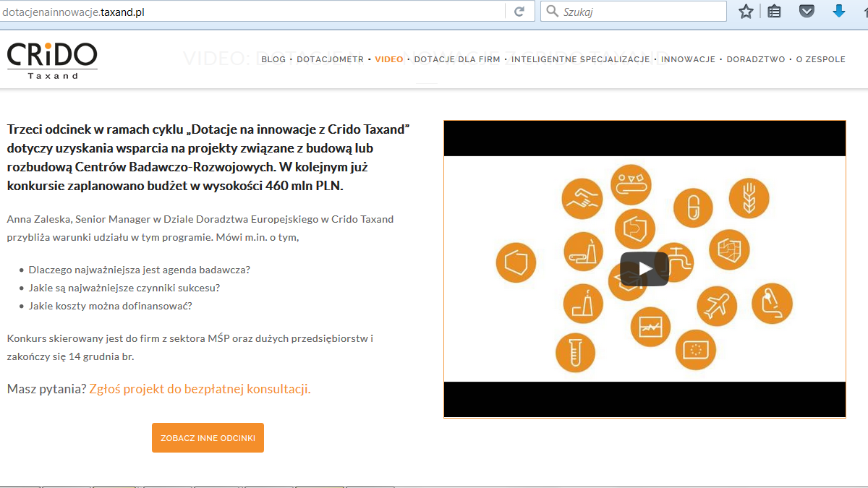
Task: Open the Blog menu item
Action: (273, 60)
